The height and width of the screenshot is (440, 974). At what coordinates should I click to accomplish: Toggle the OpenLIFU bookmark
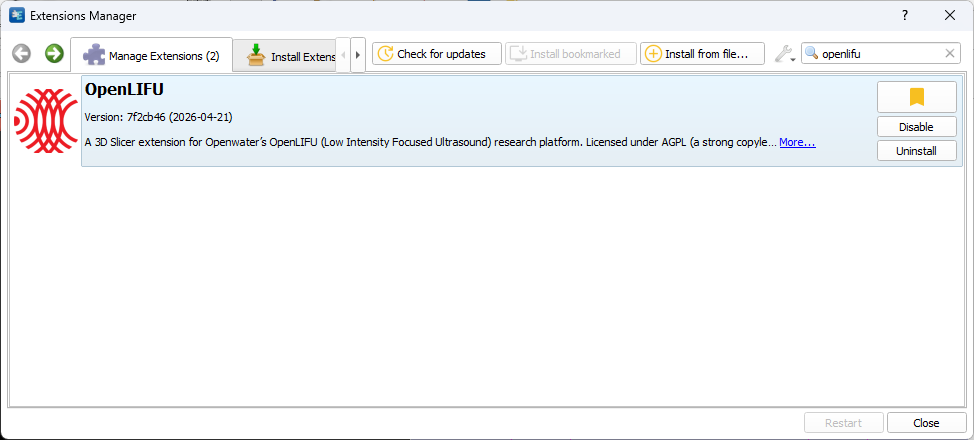point(916,97)
